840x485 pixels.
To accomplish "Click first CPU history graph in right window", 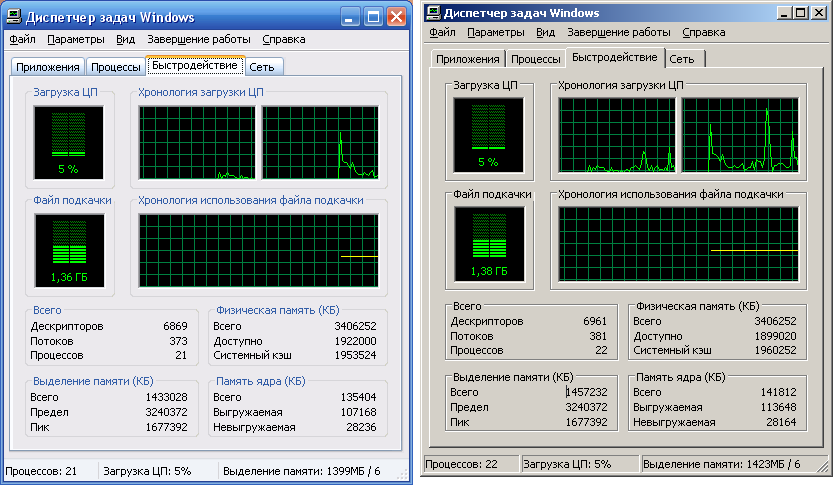I will [x=617, y=135].
